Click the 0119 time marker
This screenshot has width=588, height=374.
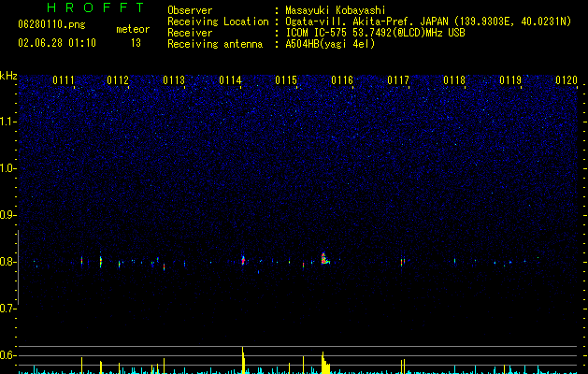[x=510, y=80]
